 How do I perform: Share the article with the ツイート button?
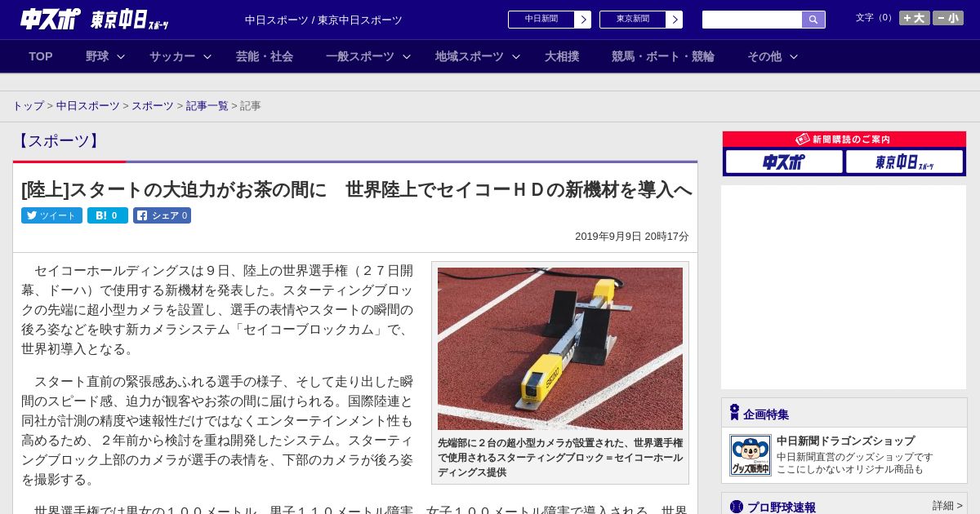point(51,215)
